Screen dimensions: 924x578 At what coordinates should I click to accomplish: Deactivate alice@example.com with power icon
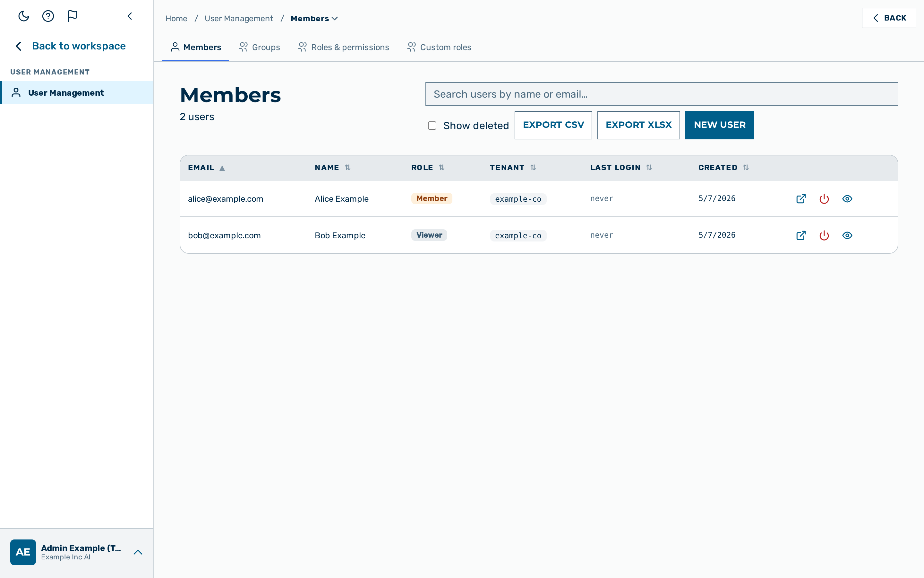824,199
